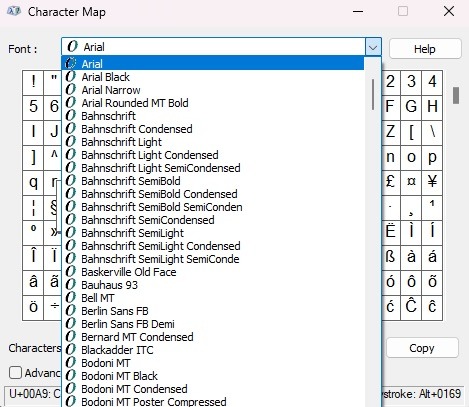The image size is (469, 407).
Task: Select Bodoni MT Poster Compressed
Action: click(x=213, y=402)
